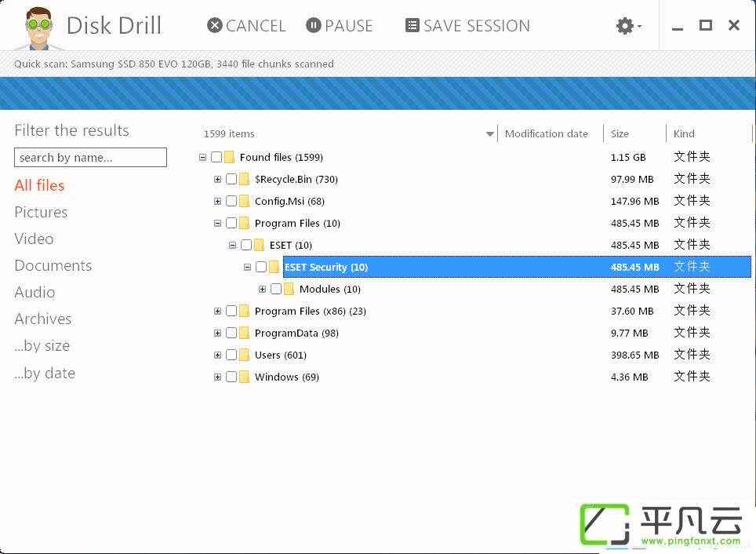Click the 398.65 MB size value
This screenshot has width=756, height=554.
pyautogui.click(x=634, y=355)
